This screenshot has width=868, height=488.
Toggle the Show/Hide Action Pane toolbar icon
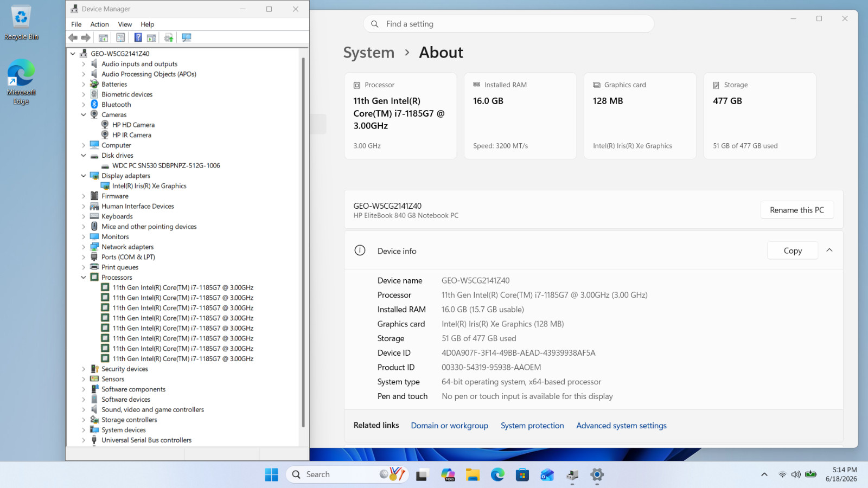click(x=151, y=37)
